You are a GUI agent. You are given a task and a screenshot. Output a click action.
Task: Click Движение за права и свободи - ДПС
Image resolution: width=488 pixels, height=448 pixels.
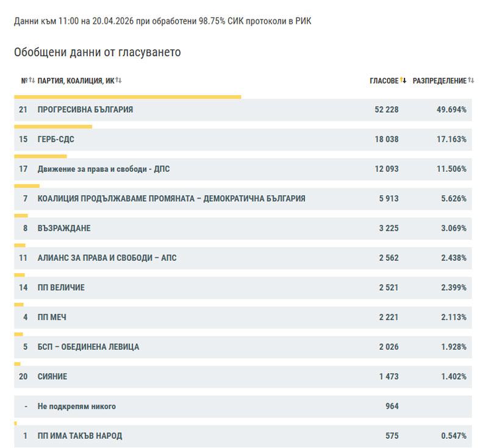[x=103, y=169]
